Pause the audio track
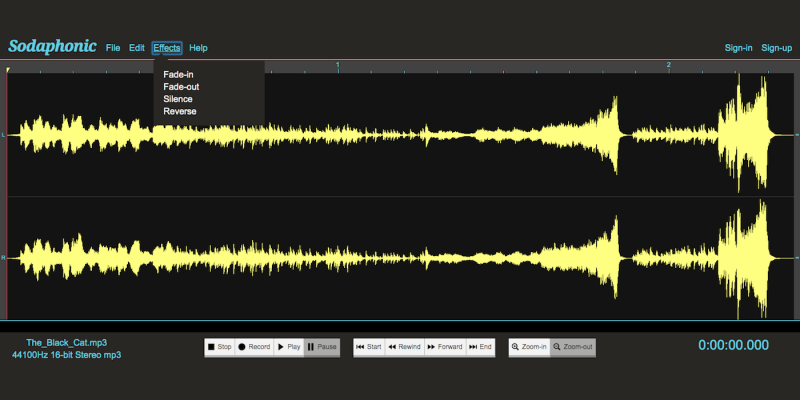Viewport: 800px width, 400px height. [x=322, y=347]
